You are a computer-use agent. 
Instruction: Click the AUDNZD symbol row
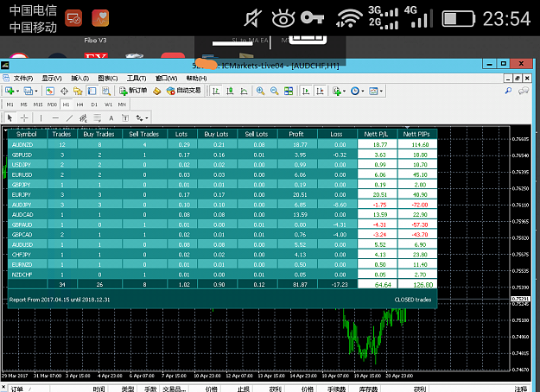222,144
